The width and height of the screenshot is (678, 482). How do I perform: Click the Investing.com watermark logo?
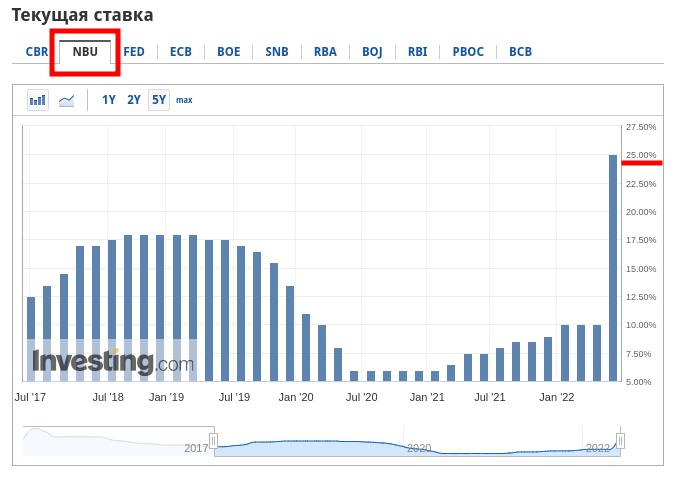pyautogui.click(x=112, y=362)
